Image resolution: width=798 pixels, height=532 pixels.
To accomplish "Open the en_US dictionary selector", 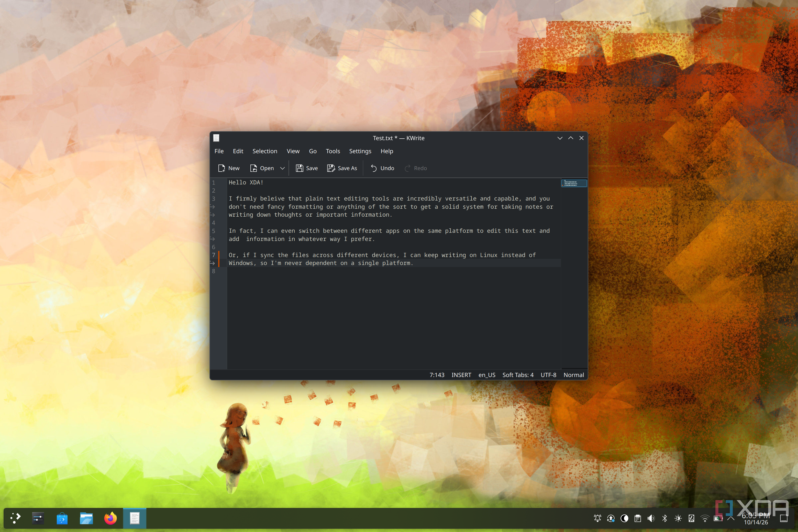I will 486,375.
